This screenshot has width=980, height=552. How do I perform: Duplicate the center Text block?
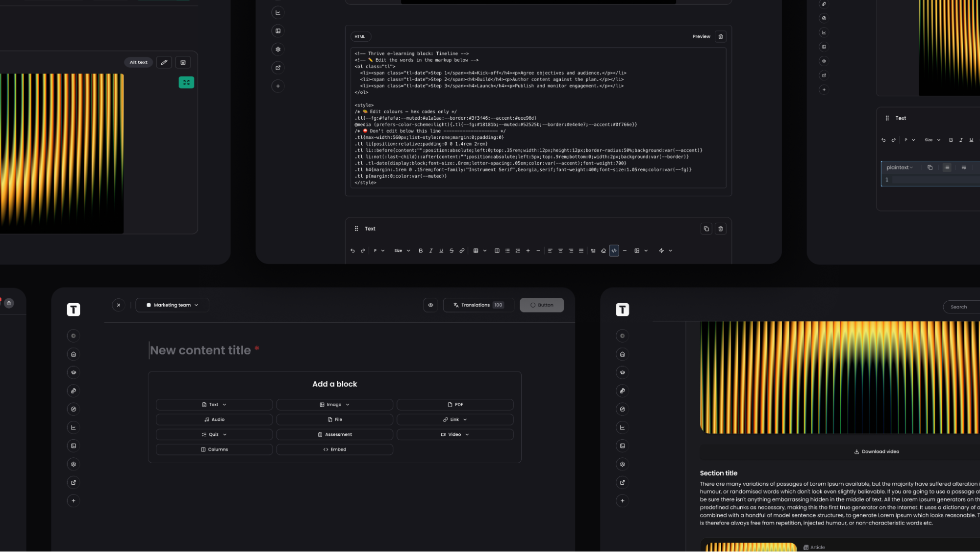(706, 229)
